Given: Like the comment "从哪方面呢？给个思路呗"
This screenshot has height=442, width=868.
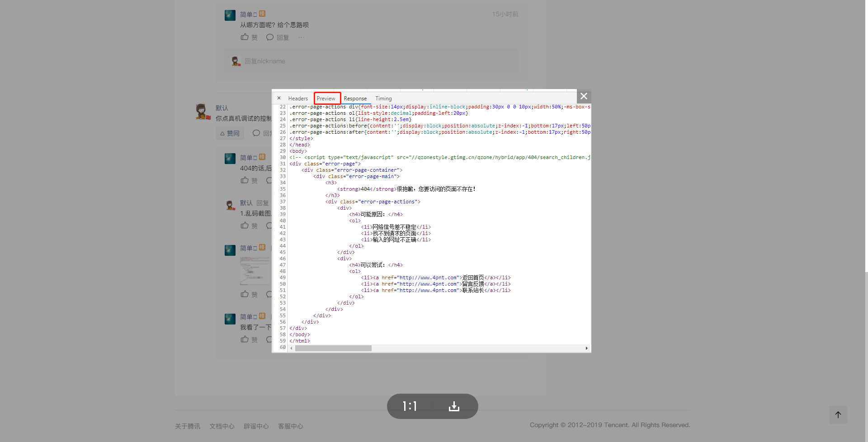Looking at the screenshot, I should pos(249,37).
